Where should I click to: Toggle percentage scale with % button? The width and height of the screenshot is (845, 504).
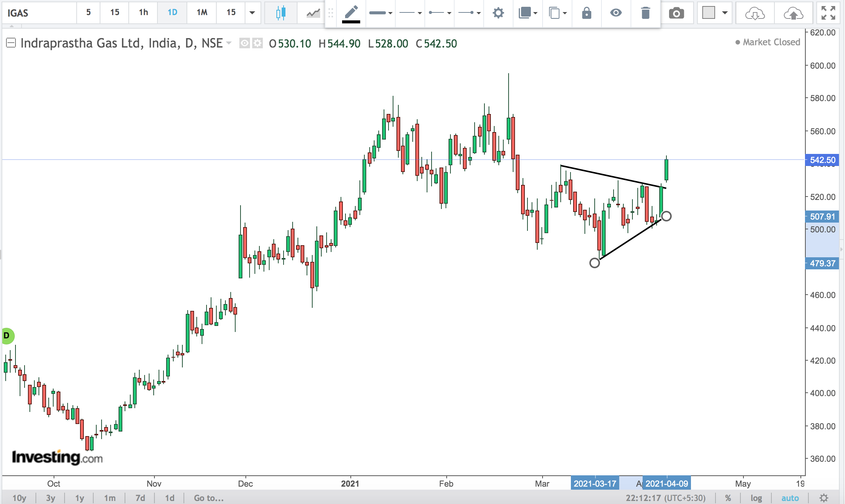coord(728,498)
